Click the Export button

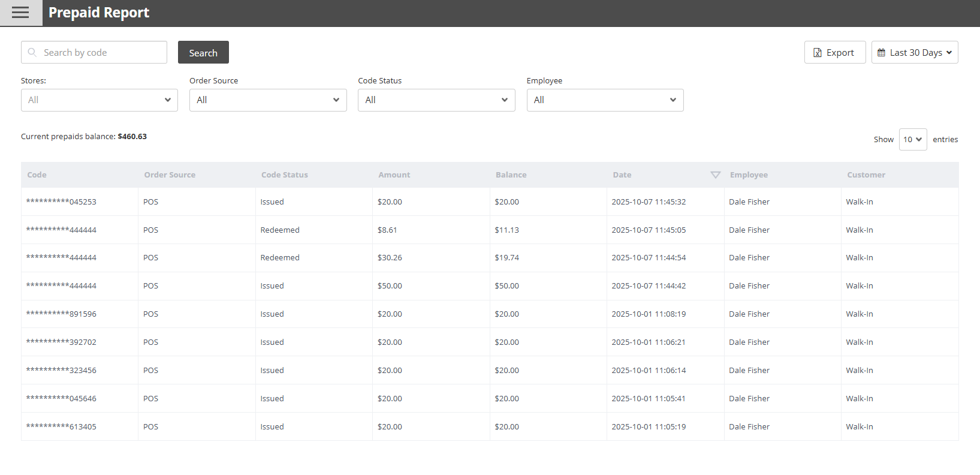click(x=834, y=52)
